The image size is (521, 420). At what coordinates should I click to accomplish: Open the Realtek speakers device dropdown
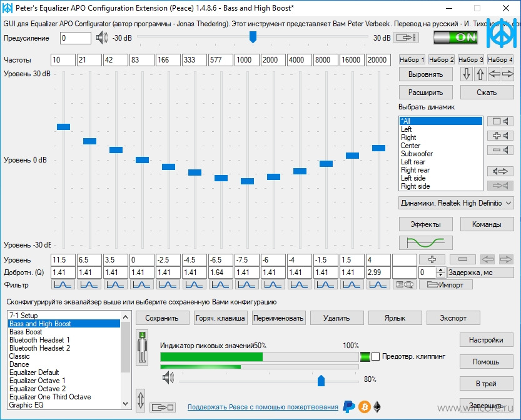point(456,203)
